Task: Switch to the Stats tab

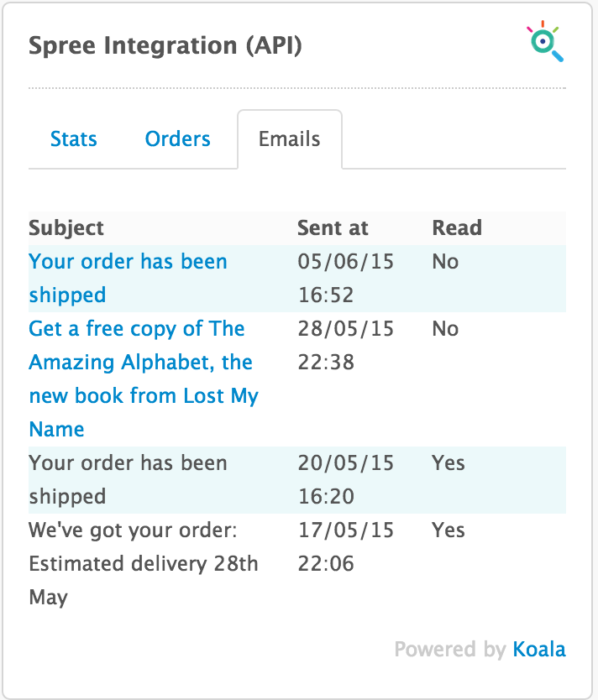Action: pos(74,139)
